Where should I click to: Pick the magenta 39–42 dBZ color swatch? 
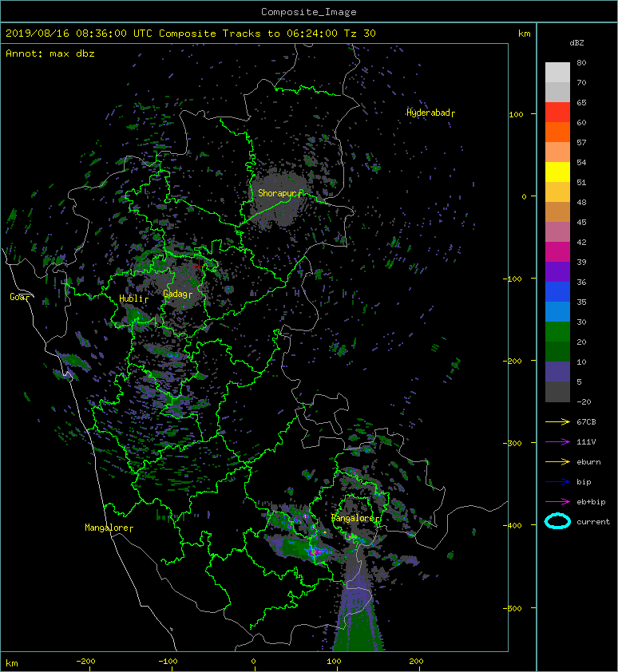coord(557,252)
